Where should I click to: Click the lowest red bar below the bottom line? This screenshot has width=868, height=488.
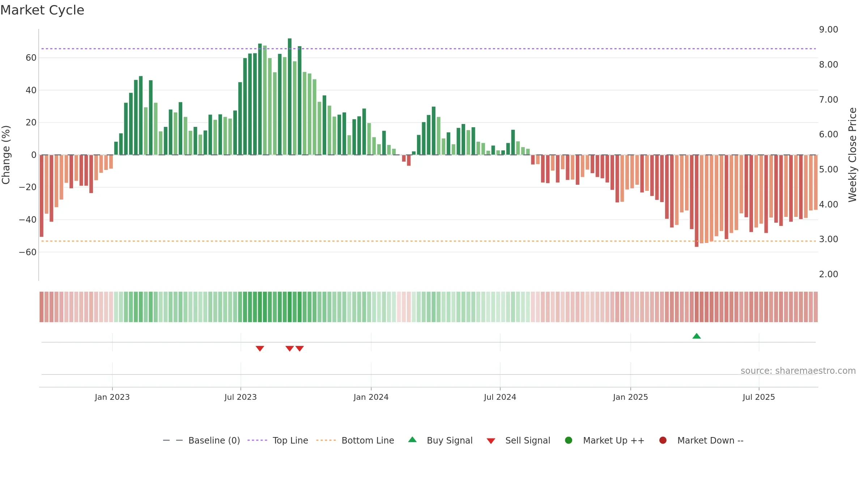697,201
